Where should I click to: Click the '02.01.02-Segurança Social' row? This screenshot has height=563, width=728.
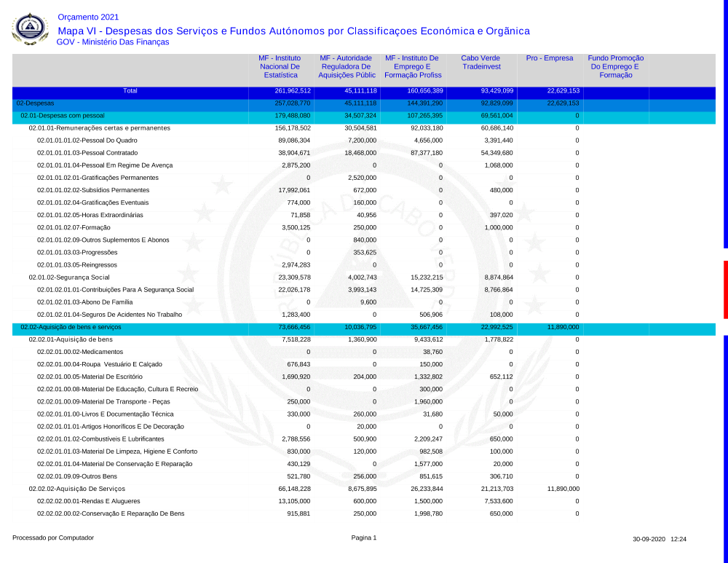click(x=69, y=277)
